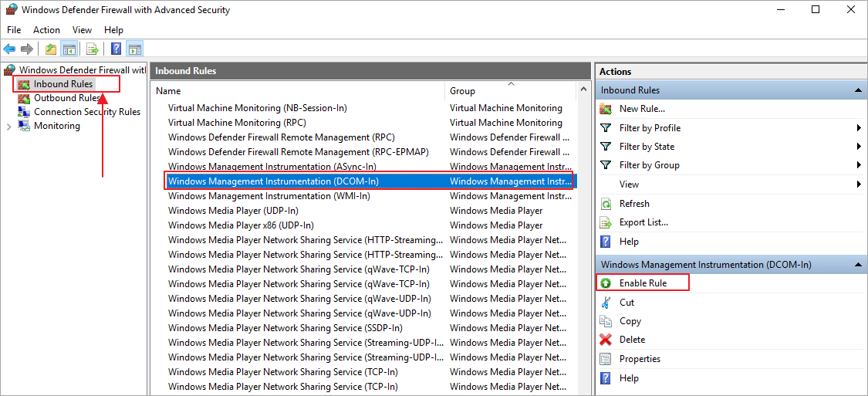Viewport: 868px width, 396px height.
Task: Select the Windows Defender Firewall root tree node
Action: 76,70
